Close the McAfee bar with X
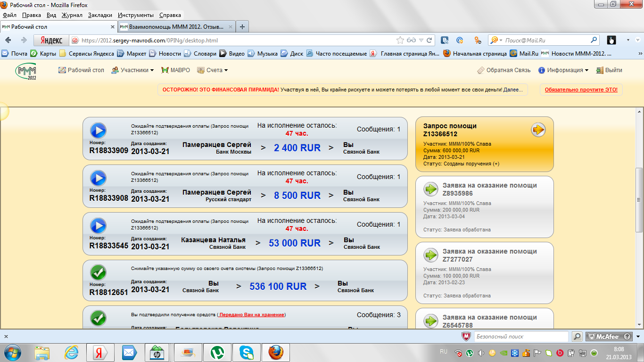Viewport: 644px width, 362px height. point(6,337)
